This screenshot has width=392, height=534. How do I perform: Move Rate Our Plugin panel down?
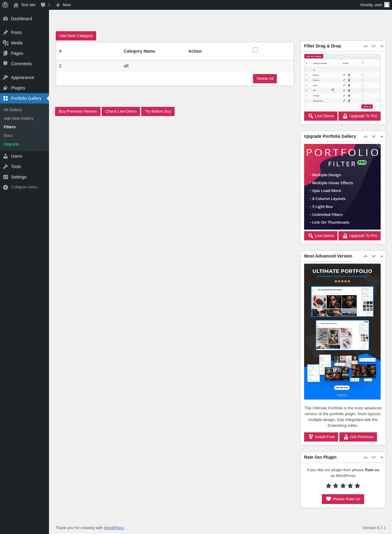pos(374,457)
